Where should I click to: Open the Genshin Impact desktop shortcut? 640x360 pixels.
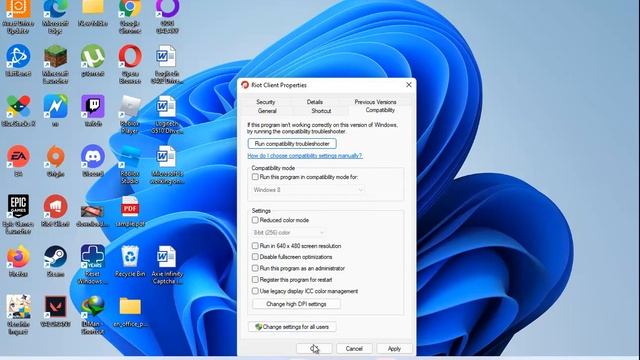18,307
